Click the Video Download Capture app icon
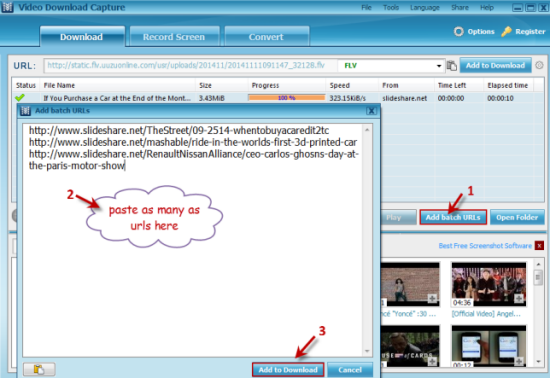 tap(7, 7)
